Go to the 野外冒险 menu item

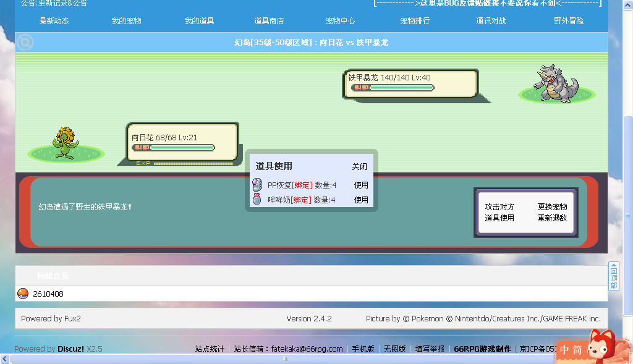569,20
